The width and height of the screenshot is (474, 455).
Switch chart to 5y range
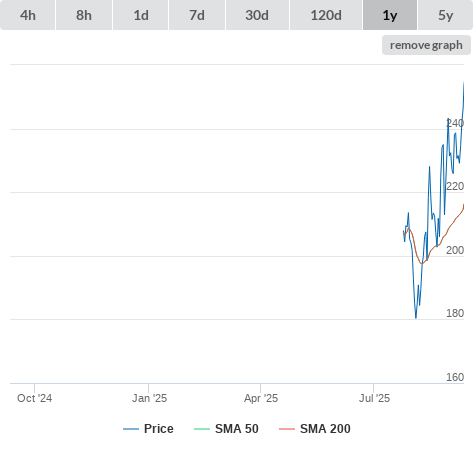[x=445, y=15]
